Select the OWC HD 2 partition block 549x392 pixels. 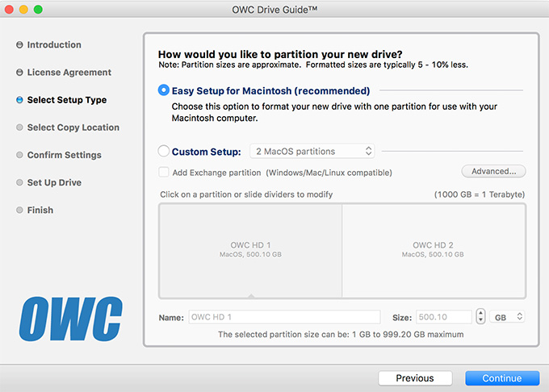pos(434,251)
